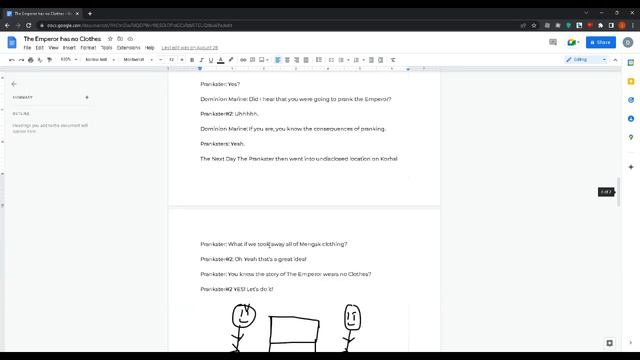
Task: Open the zoom level dropdown
Action: tap(69, 60)
